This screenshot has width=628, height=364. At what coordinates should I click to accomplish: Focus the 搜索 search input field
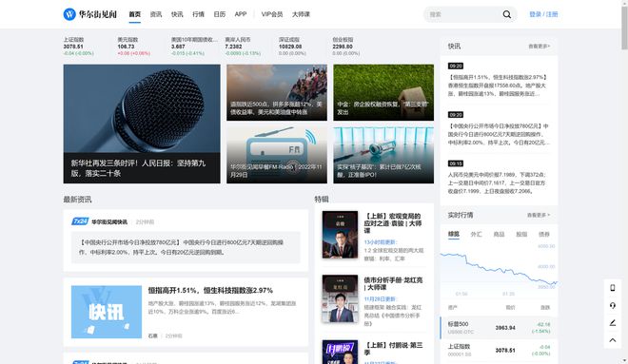coord(462,14)
